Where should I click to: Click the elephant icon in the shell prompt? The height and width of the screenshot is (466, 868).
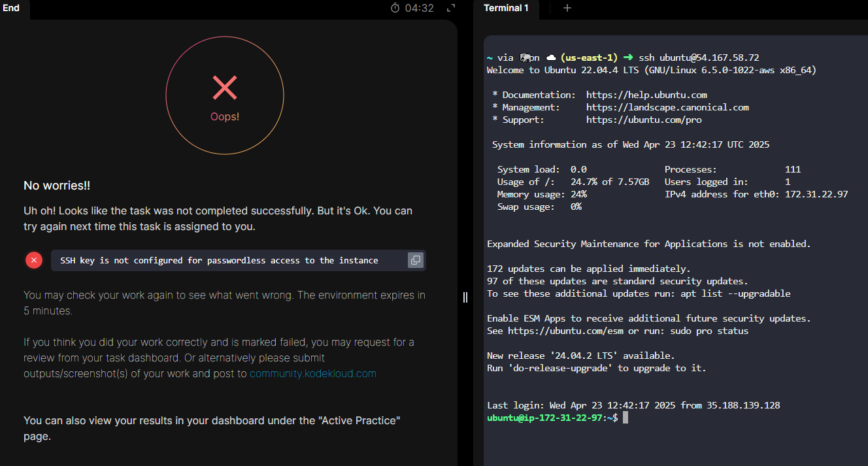(524, 58)
